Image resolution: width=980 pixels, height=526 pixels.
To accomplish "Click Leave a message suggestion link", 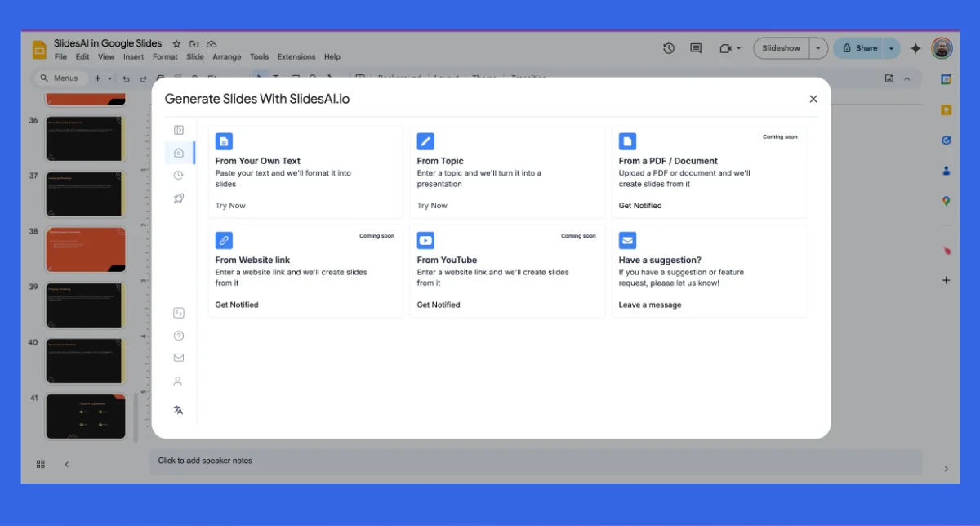I will [649, 305].
